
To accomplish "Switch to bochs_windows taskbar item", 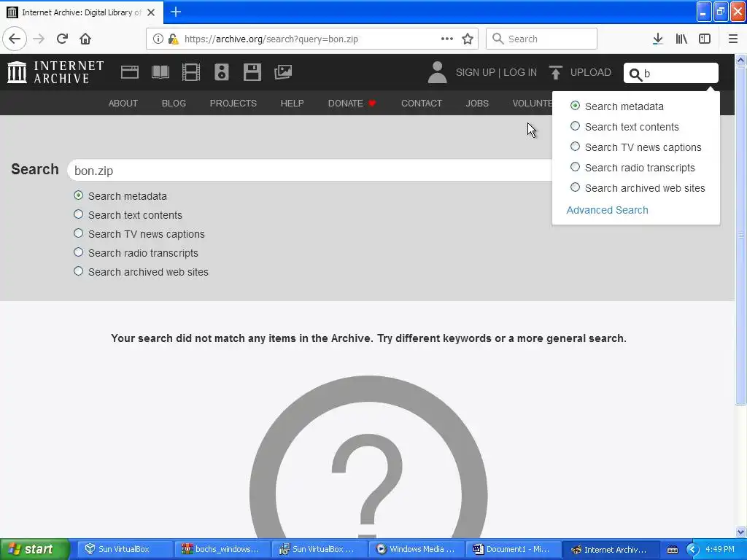I will (222, 550).
